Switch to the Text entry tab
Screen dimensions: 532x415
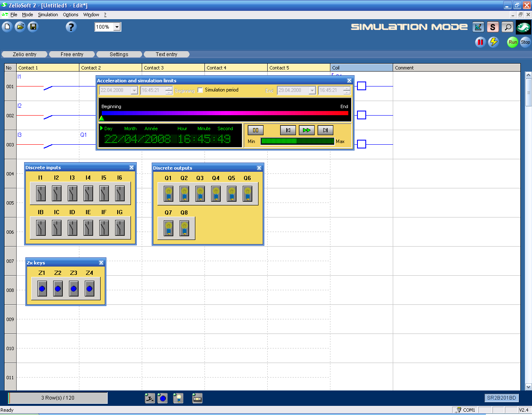click(x=166, y=54)
